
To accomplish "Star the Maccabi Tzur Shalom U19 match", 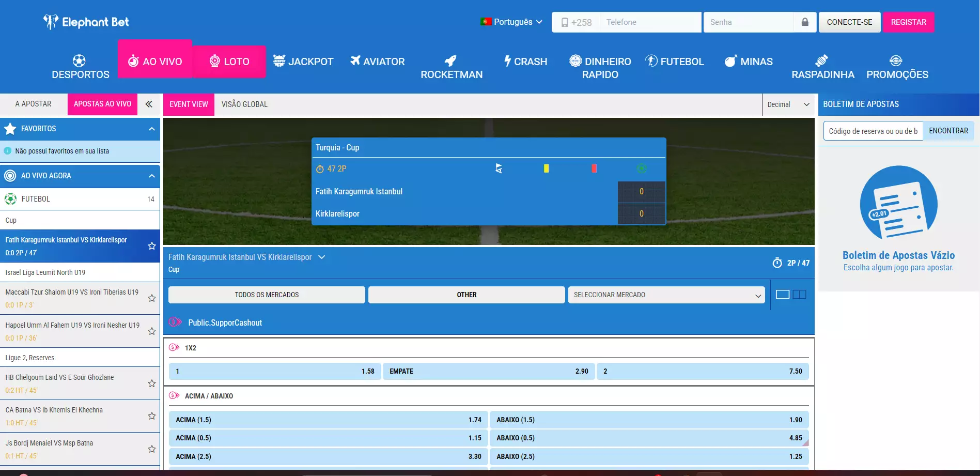I will 152,298.
